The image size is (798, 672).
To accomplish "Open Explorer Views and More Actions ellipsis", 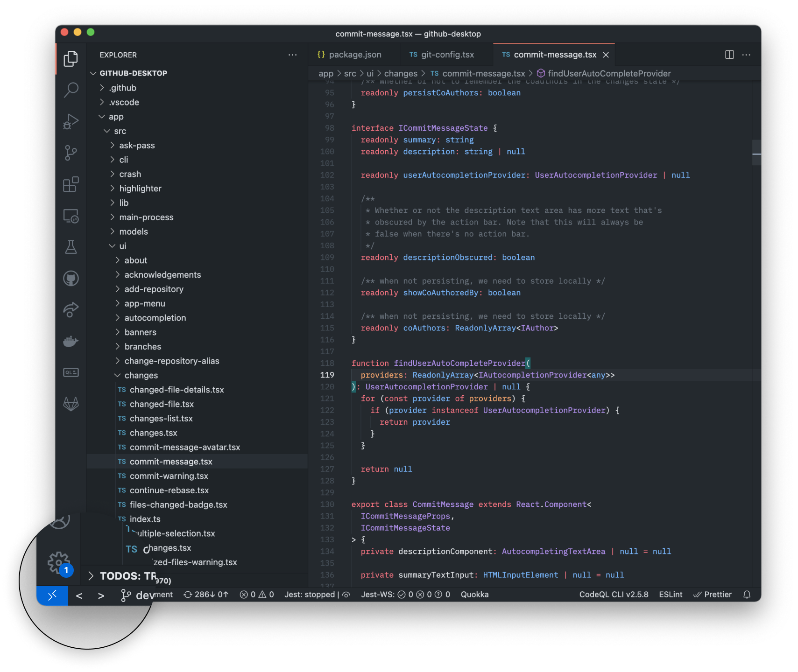I will 292,55.
